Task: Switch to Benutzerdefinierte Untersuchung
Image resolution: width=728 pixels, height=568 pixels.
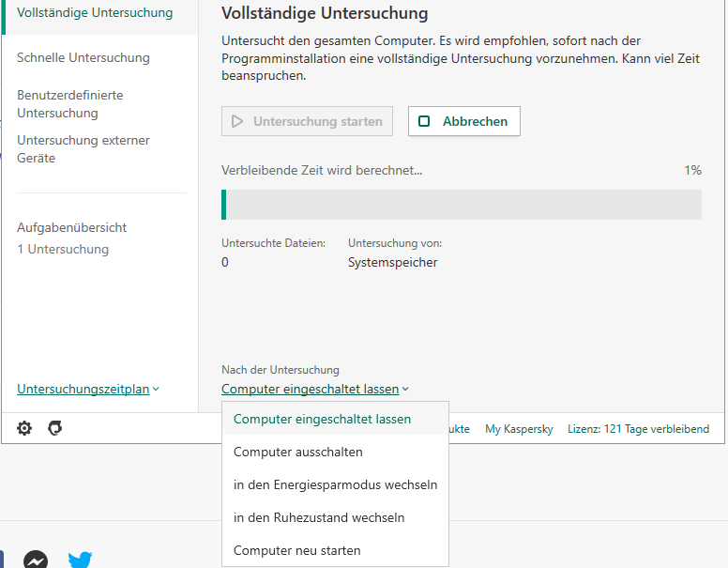Action: [70, 104]
